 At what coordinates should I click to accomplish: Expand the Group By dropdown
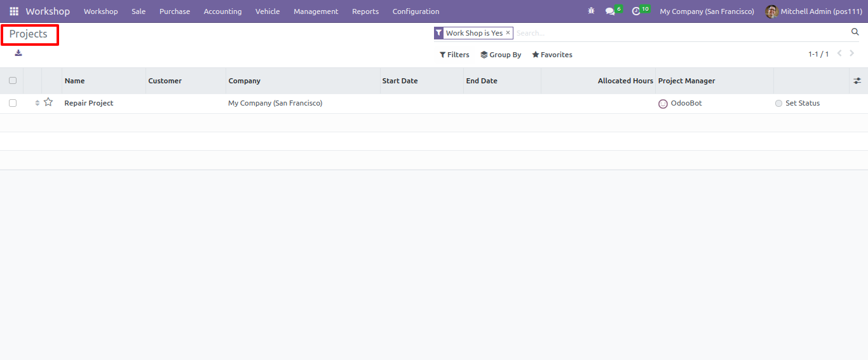pos(501,55)
